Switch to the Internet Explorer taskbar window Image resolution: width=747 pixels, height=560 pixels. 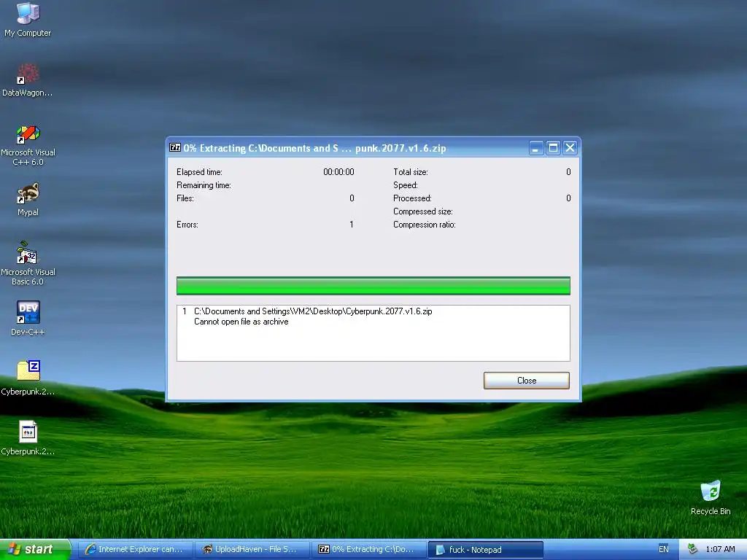click(x=135, y=549)
